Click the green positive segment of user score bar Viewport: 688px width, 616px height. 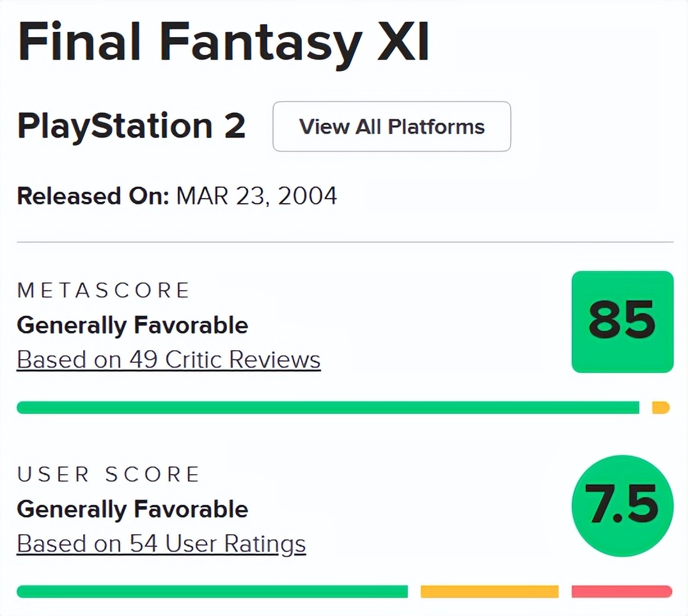click(x=212, y=592)
